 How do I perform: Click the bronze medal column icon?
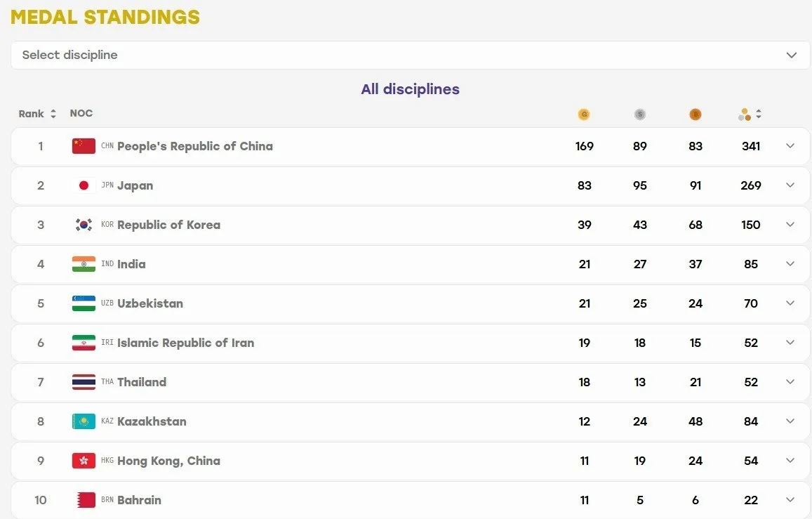pos(695,114)
